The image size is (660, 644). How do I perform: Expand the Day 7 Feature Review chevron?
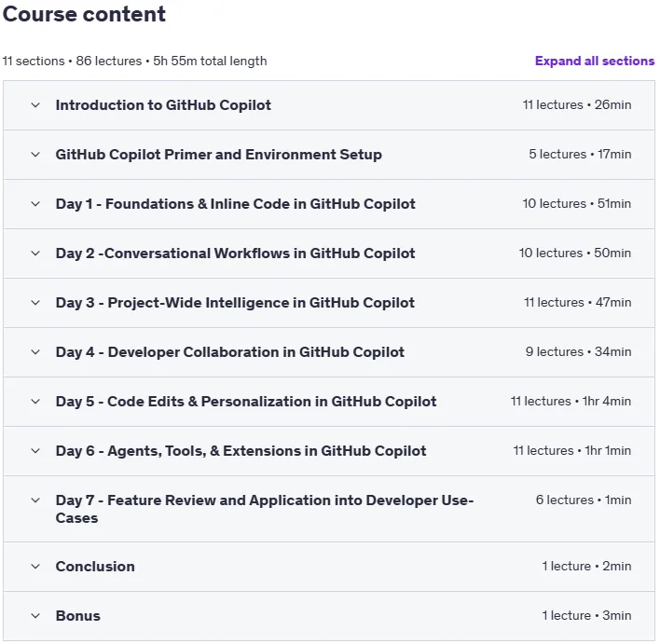(35, 500)
